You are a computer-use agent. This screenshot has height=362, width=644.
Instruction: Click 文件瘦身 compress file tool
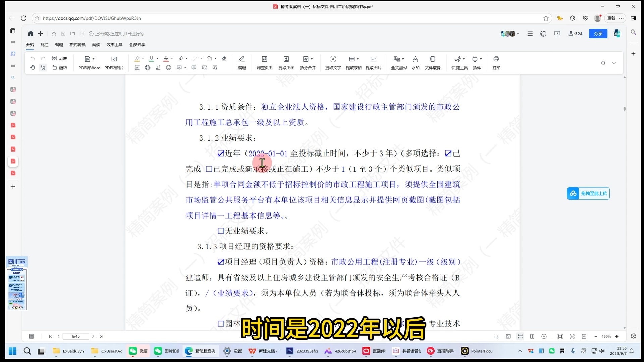pos(433,63)
